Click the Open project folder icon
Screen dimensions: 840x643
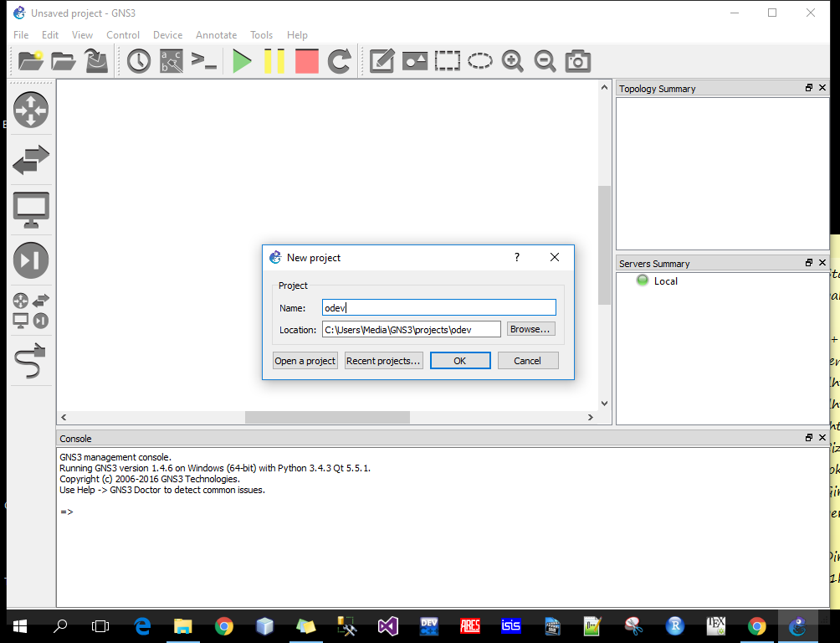(x=64, y=61)
